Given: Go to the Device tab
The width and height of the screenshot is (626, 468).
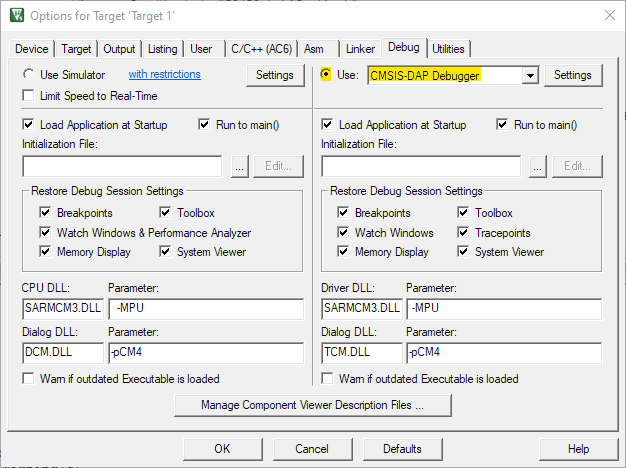Looking at the screenshot, I should [x=32, y=48].
